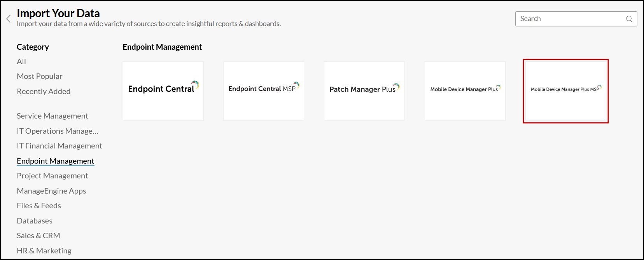This screenshot has height=260, width=644.
Task: Open the Service Management category
Action: pos(52,116)
